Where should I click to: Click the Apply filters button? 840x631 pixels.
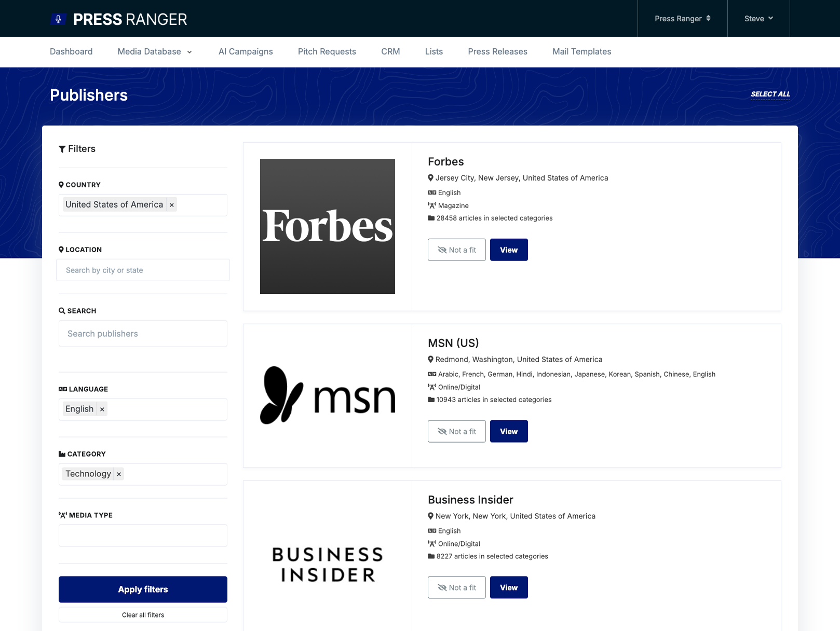point(143,589)
